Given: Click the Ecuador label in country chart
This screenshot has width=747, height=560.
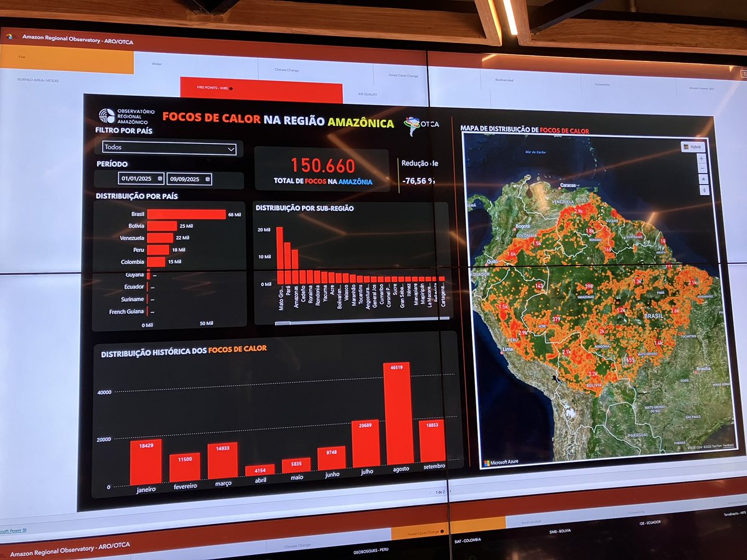Looking at the screenshot, I should 134,287.
